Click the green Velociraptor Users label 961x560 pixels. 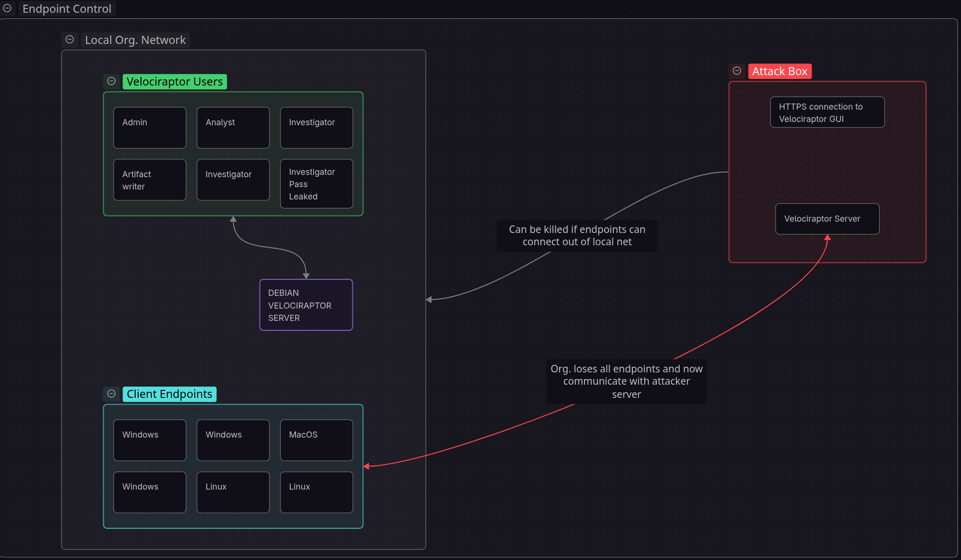[x=175, y=82]
